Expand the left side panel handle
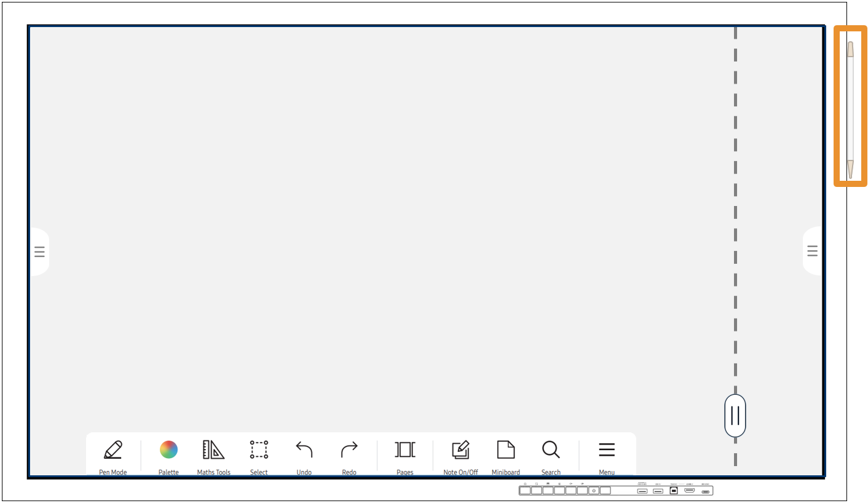 click(39, 251)
